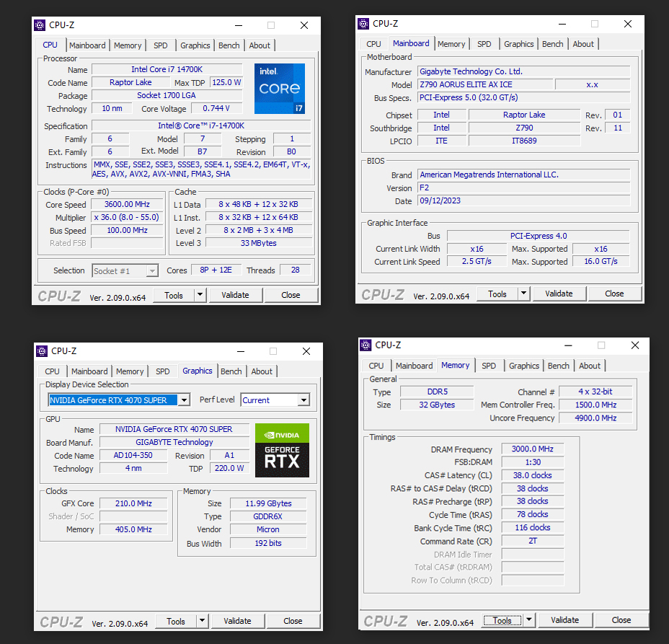Image resolution: width=669 pixels, height=644 pixels.
Task: Click Tools button in Graphics window
Action: pos(176,622)
